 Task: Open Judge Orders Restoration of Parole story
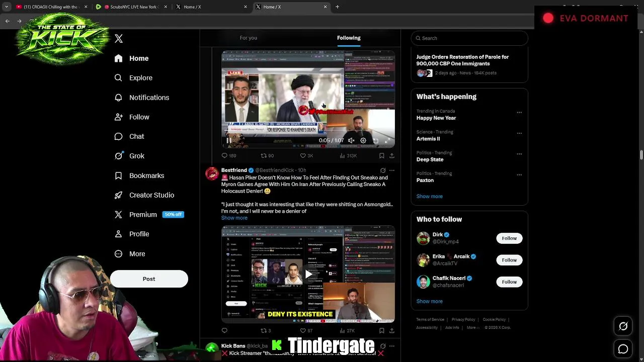(469, 66)
